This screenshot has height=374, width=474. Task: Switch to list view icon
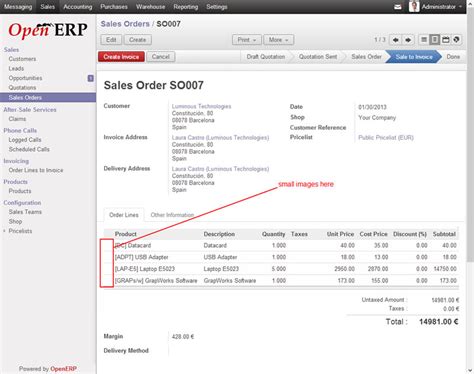pyautogui.click(x=424, y=40)
